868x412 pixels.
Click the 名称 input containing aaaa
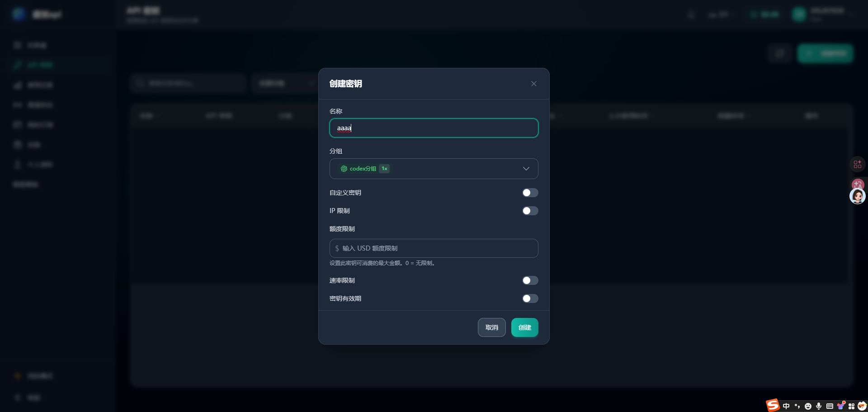434,128
